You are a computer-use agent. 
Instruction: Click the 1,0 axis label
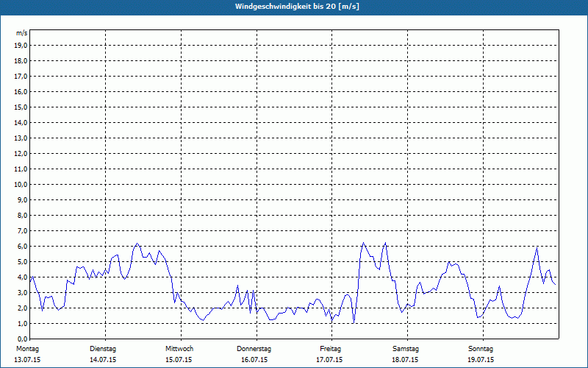(x=23, y=324)
